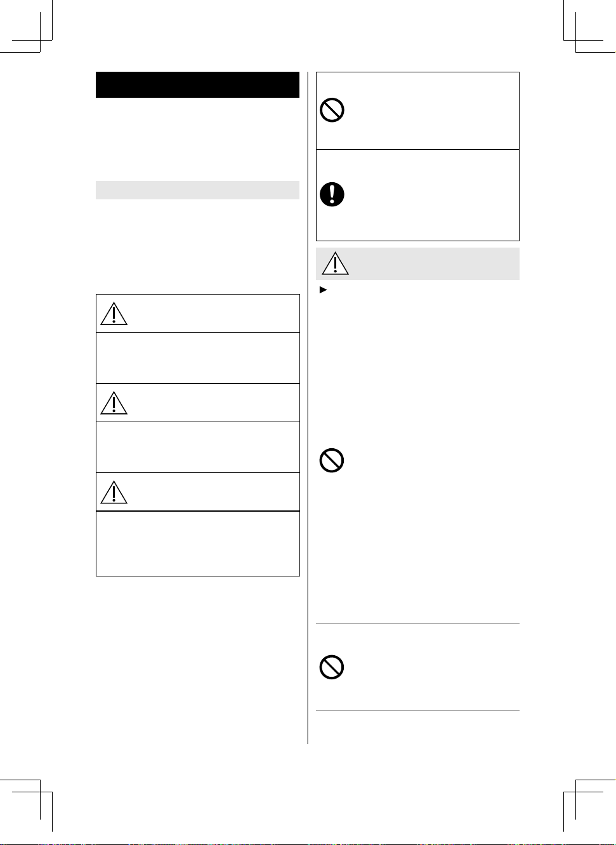Click the prohibition icon inside the top-right bordered box

coord(332,110)
